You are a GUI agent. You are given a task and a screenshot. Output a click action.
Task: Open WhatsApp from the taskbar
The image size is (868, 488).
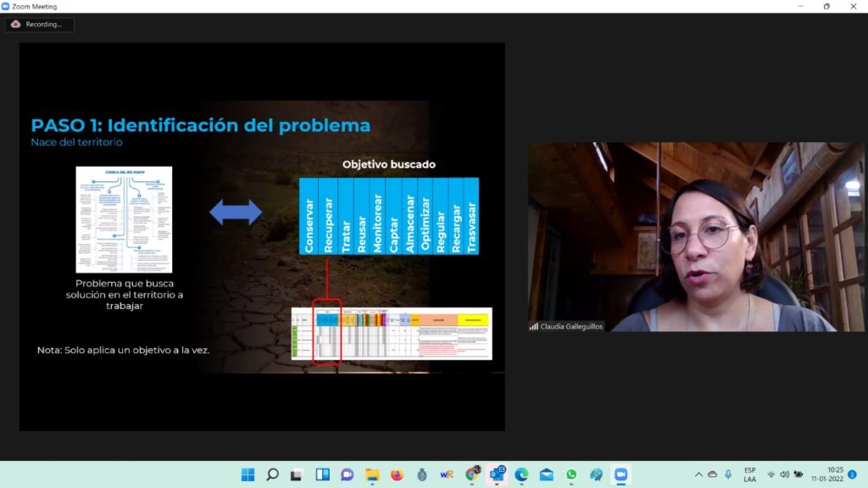tap(571, 474)
